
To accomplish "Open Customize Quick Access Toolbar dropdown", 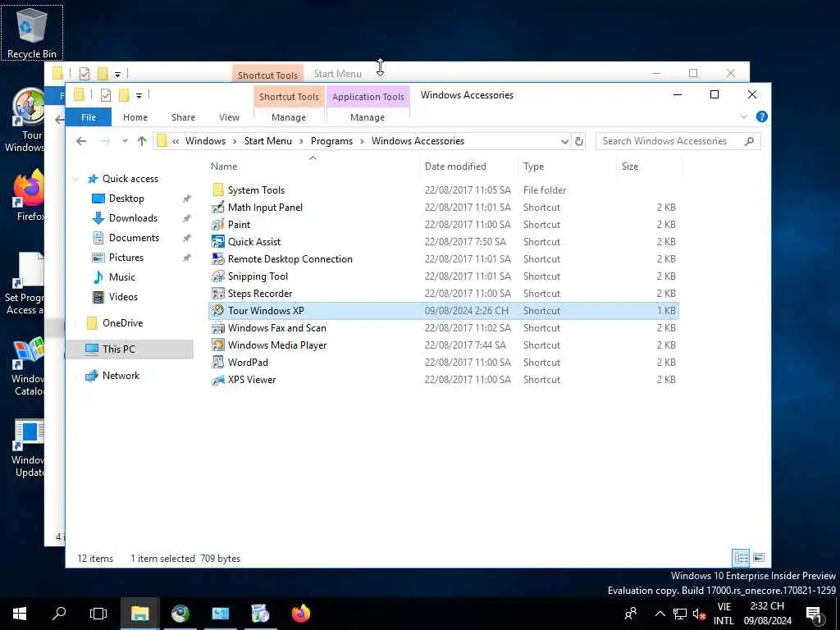I will tap(139, 96).
